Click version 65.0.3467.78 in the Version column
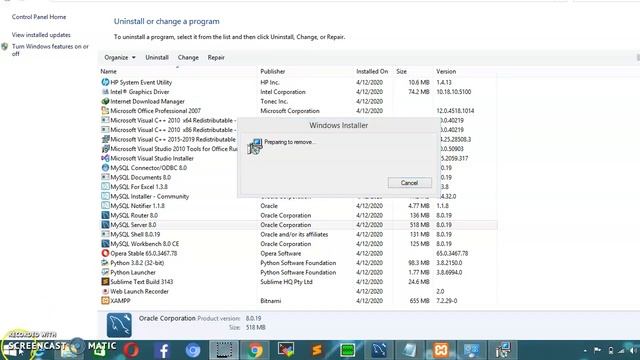Screen dimensions: 640x360 pos(452,253)
